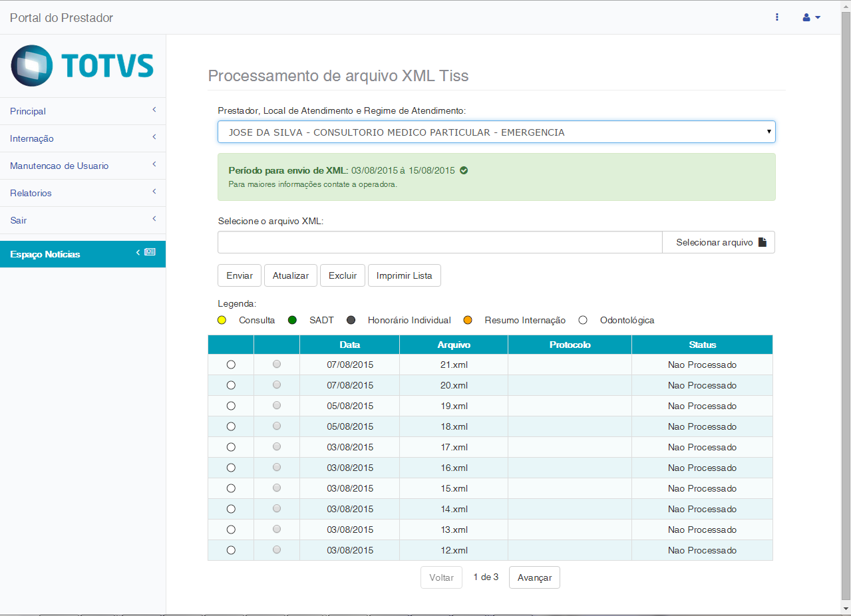Select the radio button for 20.xml
The width and height of the screenshot is (851, 616).
point(231,385)
